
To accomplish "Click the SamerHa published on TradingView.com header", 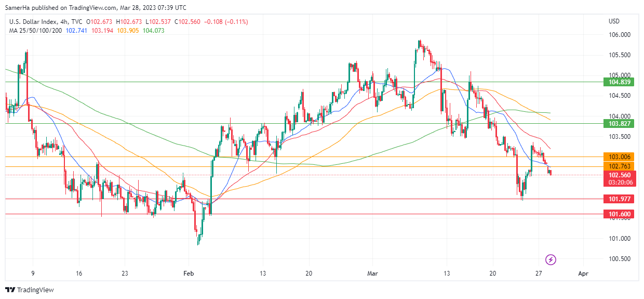I will (x=96, y=8).
